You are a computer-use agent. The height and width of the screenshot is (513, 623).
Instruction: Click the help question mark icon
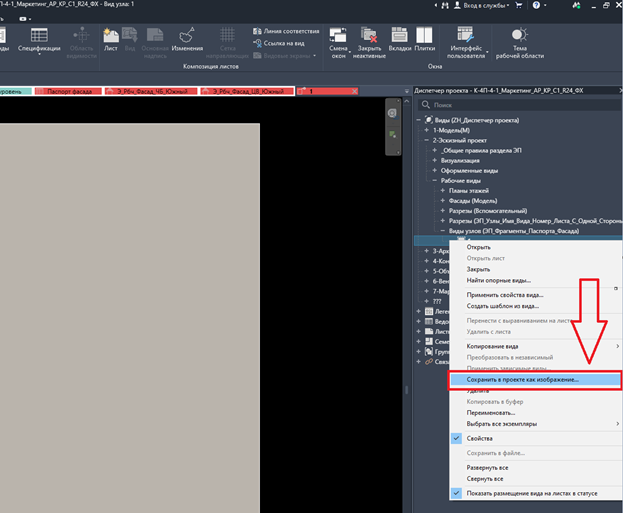point(536,5)
